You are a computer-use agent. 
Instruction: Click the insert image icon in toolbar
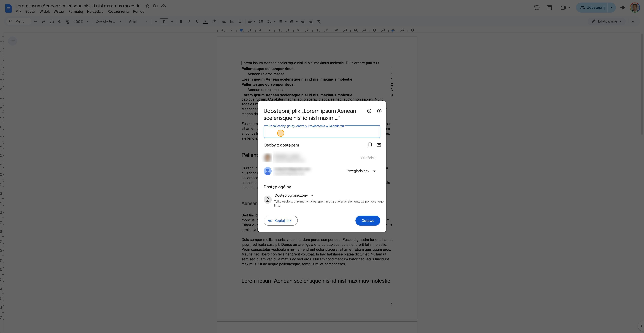coord(240,22)
